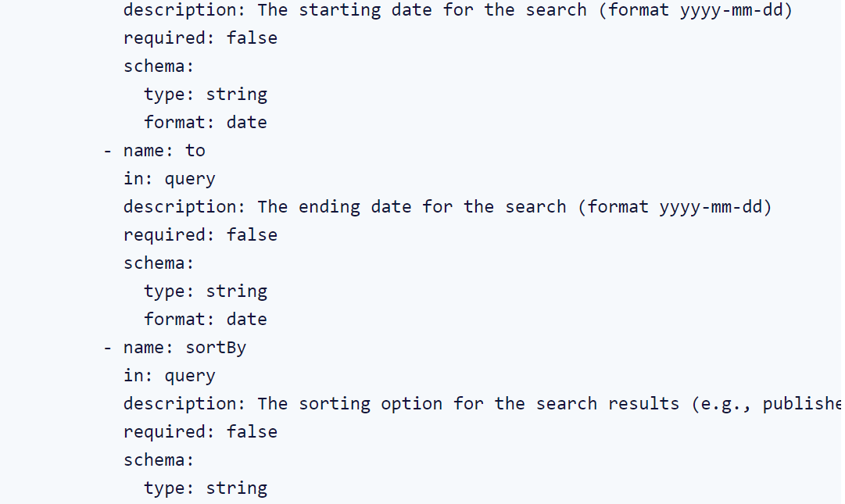The image size is (845, 504).
Task: Click "required: false" under the ending date description
Action: [200, 235]
